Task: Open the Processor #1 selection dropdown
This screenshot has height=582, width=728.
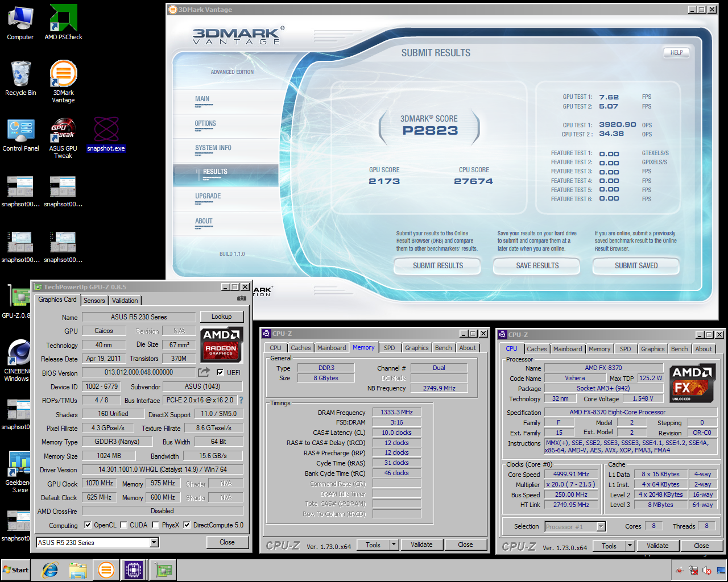Action: (x=601, y=527)
